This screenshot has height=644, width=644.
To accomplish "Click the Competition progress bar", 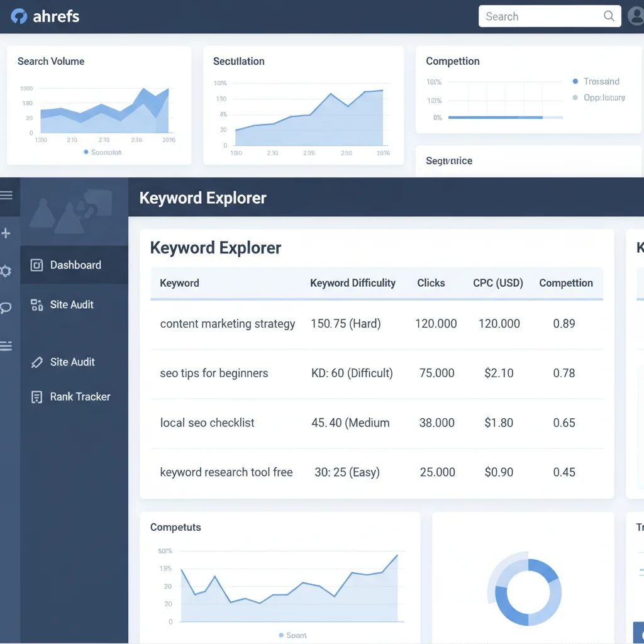I will [505, 118].
